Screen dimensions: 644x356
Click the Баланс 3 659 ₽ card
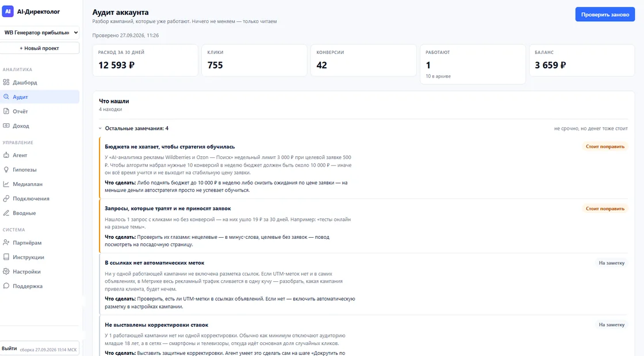(582, 60)
